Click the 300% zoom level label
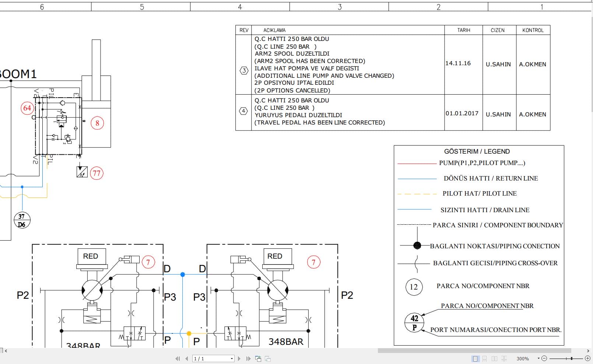The image size is (593, 364). coord(523,358)
